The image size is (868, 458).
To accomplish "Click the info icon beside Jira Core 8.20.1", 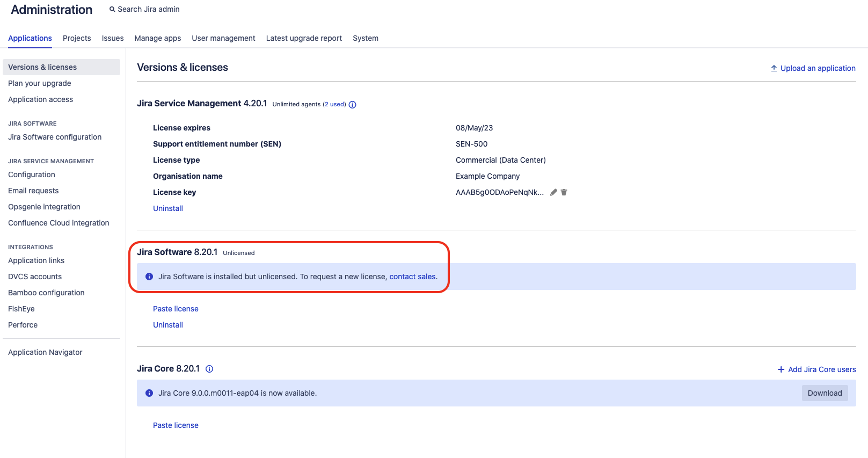I will pos(209,369).
